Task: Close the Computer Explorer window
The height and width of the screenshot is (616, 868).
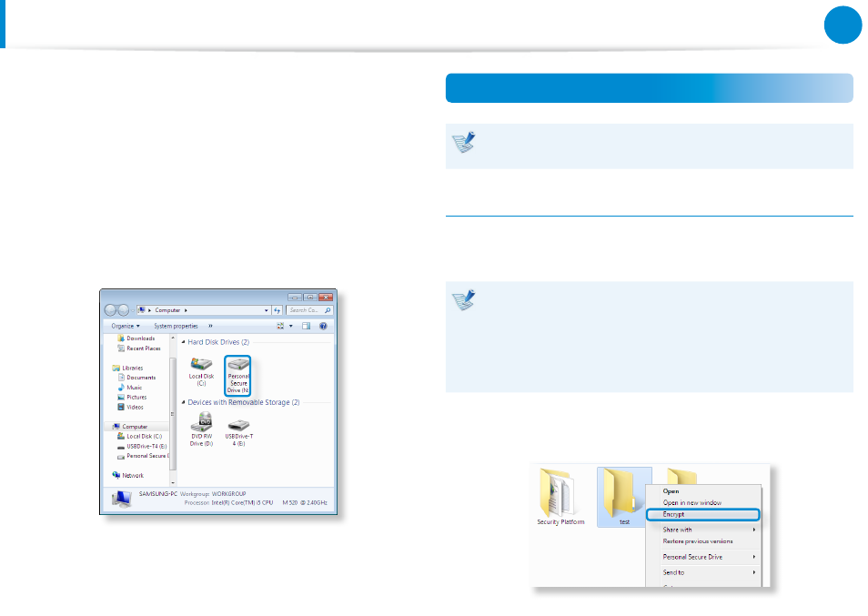Action: pyautogui.click(x=326, y=298)
